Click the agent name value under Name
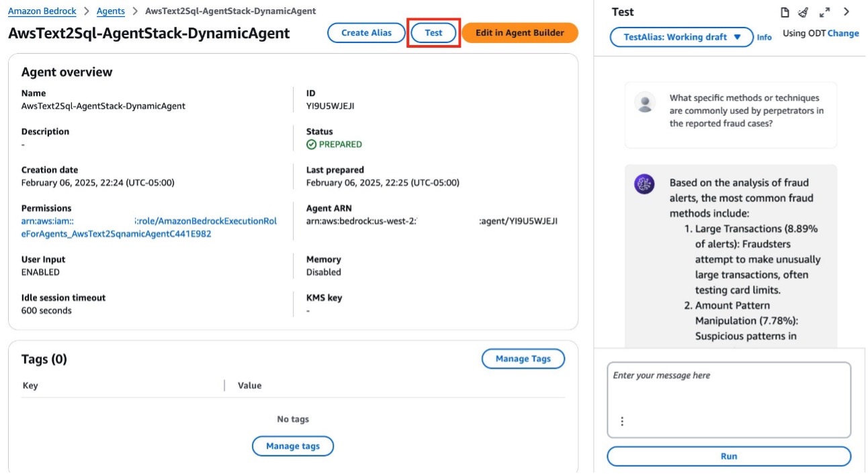The image size is (868, 474). [x=103, y=106]
